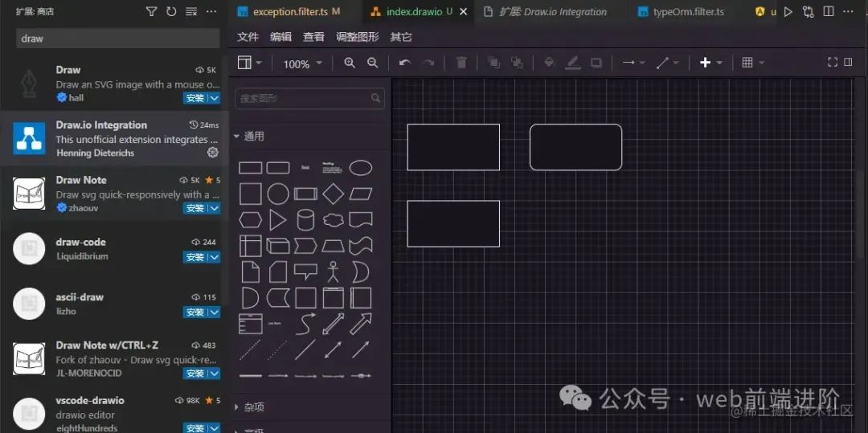Open the 查看 menu
This screenshot has height=433, width=868.
(314, 37)
